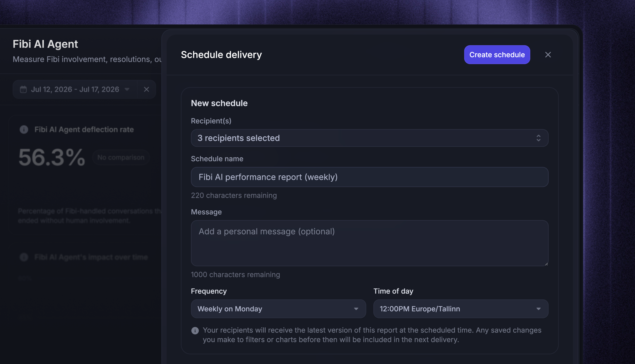Open the Time of day dropdown

tap(461, 309)
